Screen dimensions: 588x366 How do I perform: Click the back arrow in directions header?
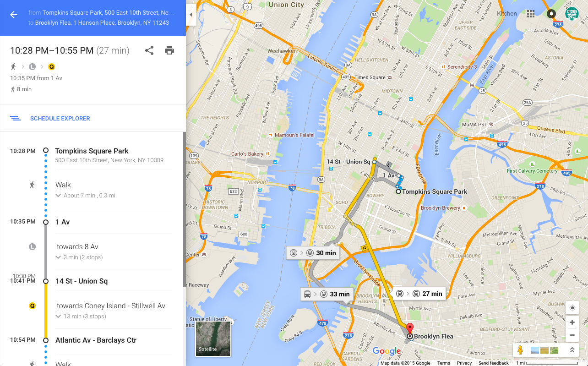(x=14, y=15)
